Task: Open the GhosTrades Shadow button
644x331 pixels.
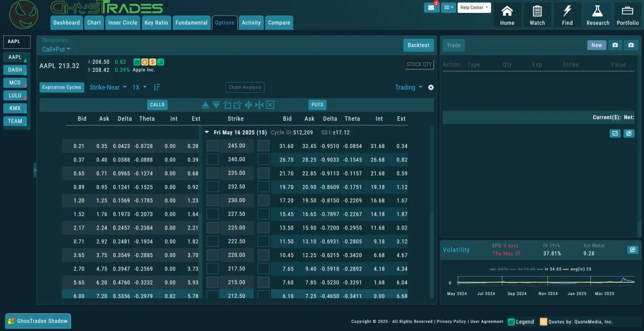Action: [38, 321]
